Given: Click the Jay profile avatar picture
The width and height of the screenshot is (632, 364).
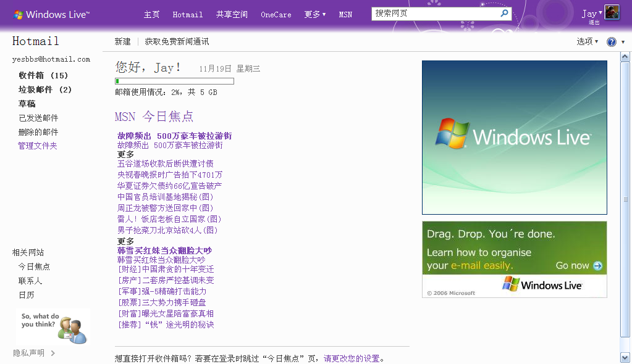Looking at the screenshot, I should point(612,12).
